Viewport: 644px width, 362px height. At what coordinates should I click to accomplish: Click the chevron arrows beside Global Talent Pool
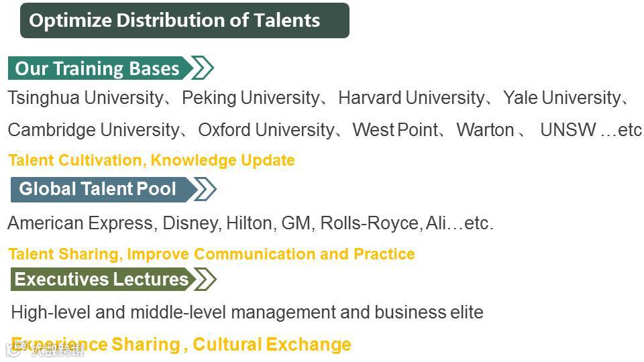point(204,189)
